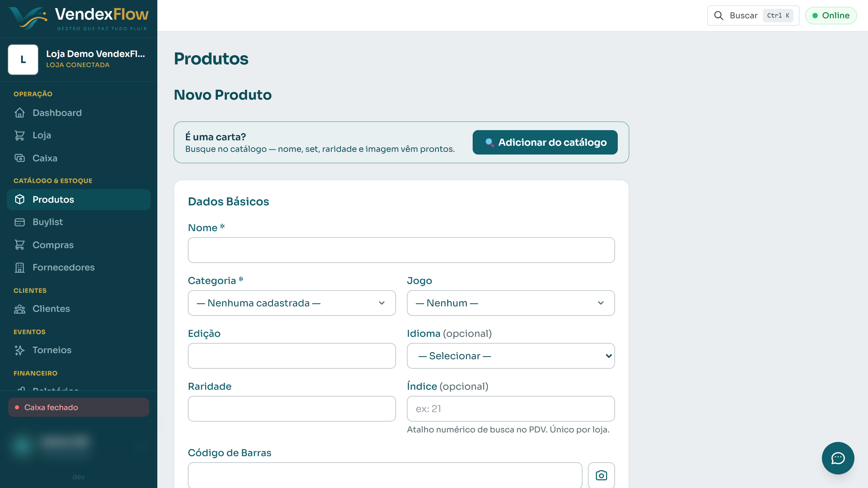
Task: Click the Loja cart icon
Action: [20, 135]
